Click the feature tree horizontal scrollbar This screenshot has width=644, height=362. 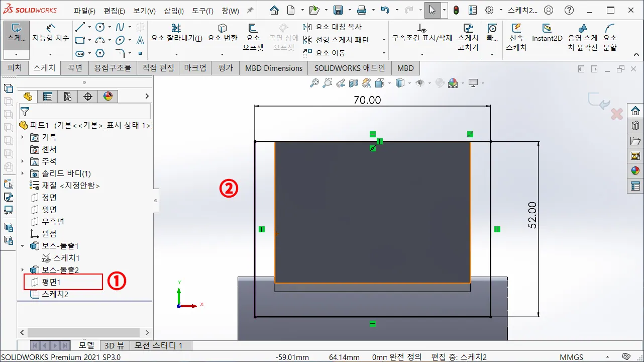pyautogui.click(x=83, y=332)
